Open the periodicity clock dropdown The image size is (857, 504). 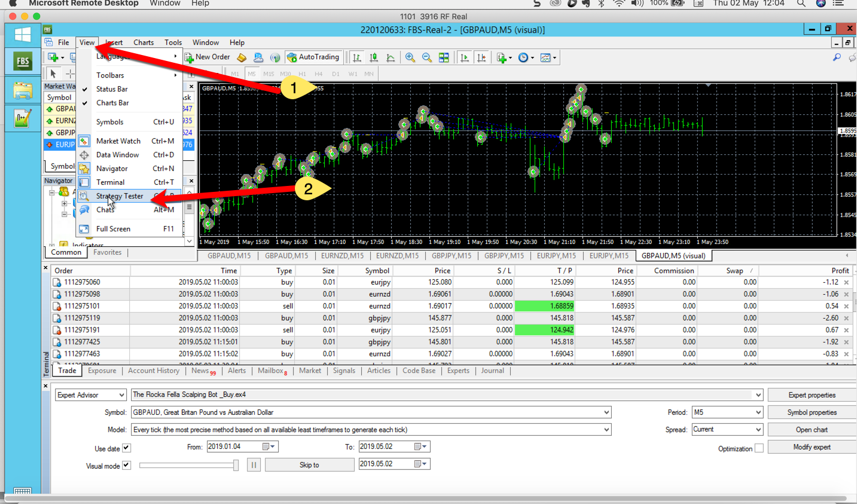pos(526,57)
